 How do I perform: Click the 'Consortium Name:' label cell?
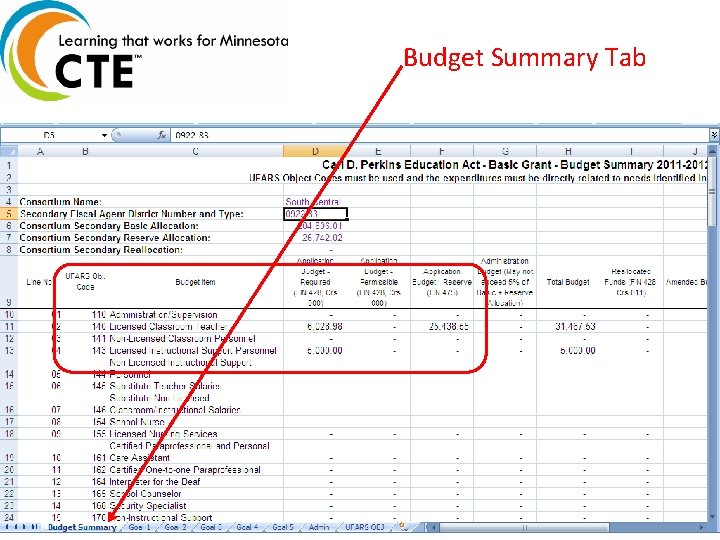pyautogui.click(x=61, y=202)
